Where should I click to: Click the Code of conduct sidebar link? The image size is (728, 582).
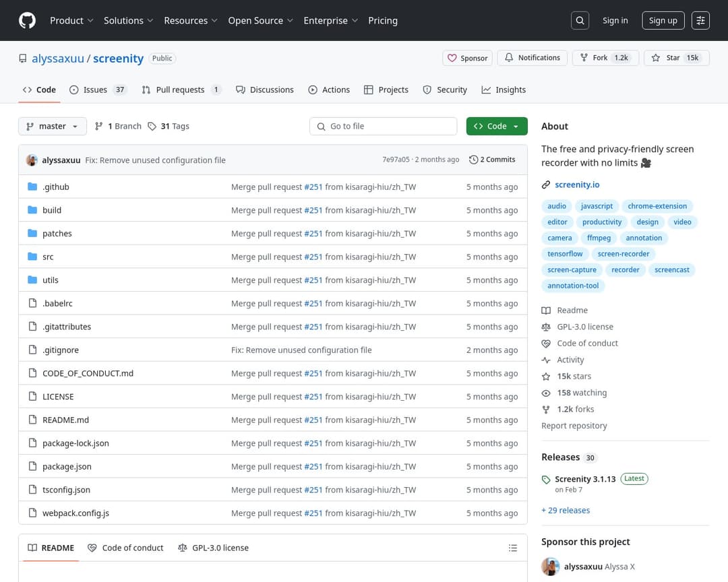(x=587, y=344)
